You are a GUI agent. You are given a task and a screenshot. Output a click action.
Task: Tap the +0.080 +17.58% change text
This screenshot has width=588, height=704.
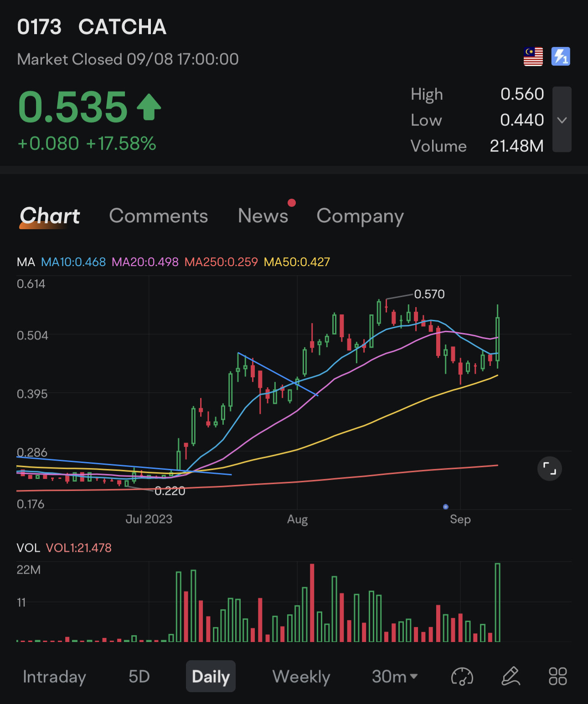87,144
